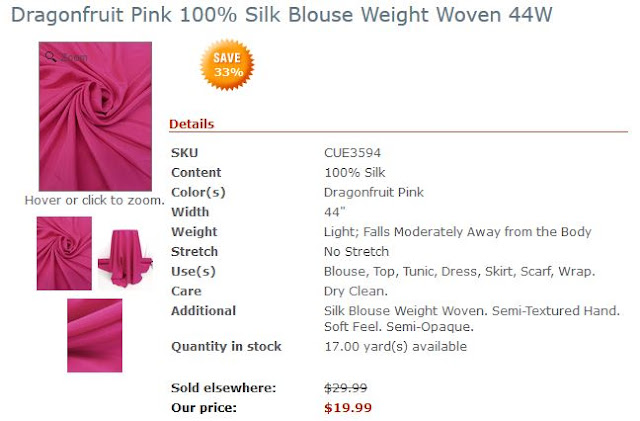Screen dimensions: 640x421
Task: Click the Save 33% orange badge
Action: 227,65
